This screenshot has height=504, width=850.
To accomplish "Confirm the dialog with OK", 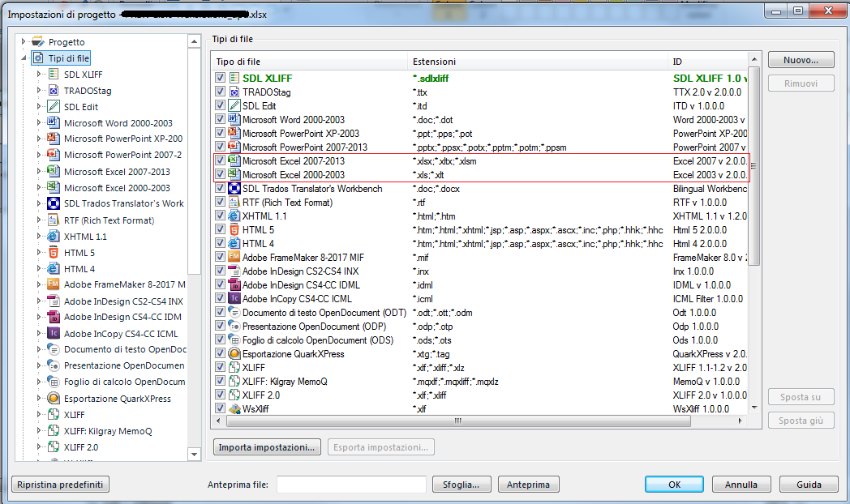I will pos(674,485).
